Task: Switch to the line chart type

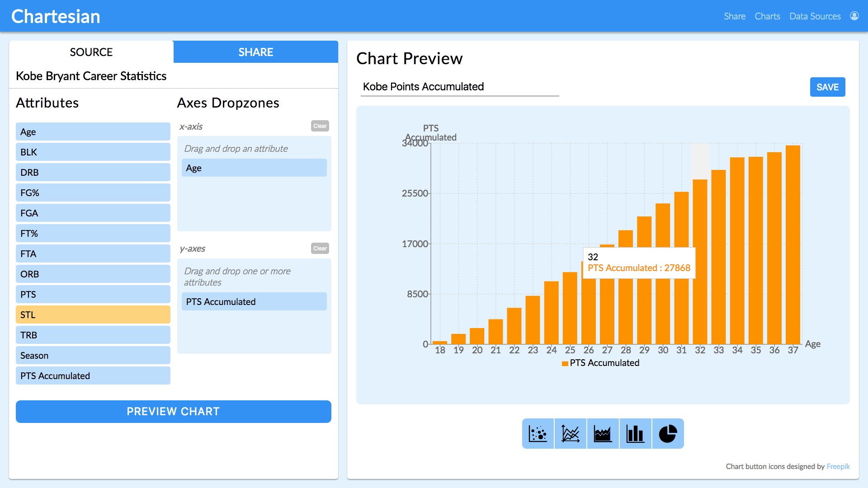Action: pos(571,434)
